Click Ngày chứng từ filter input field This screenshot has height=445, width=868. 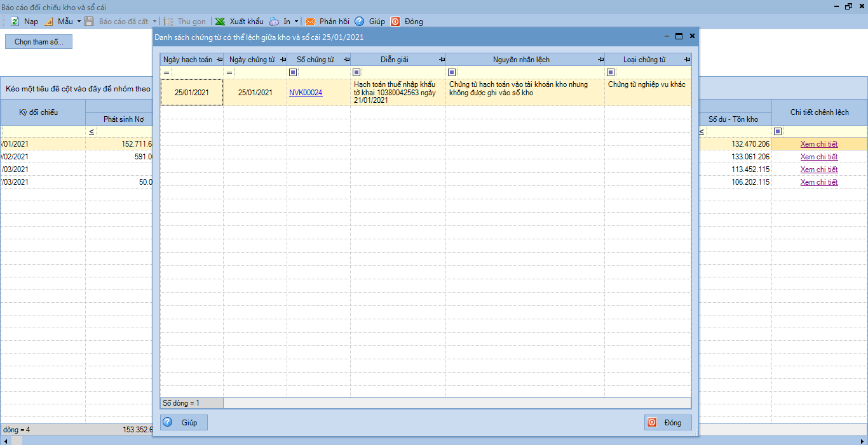pos(261,72)
